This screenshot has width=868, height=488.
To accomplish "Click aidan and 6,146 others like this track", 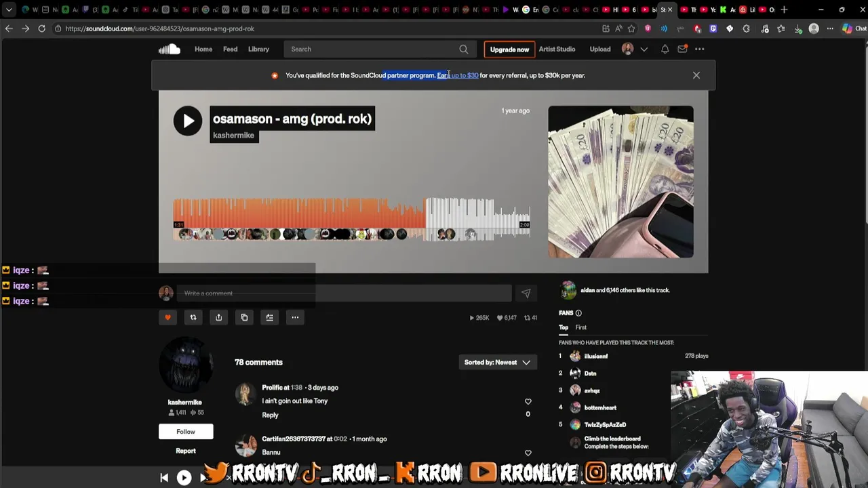I will click(624, 290).
